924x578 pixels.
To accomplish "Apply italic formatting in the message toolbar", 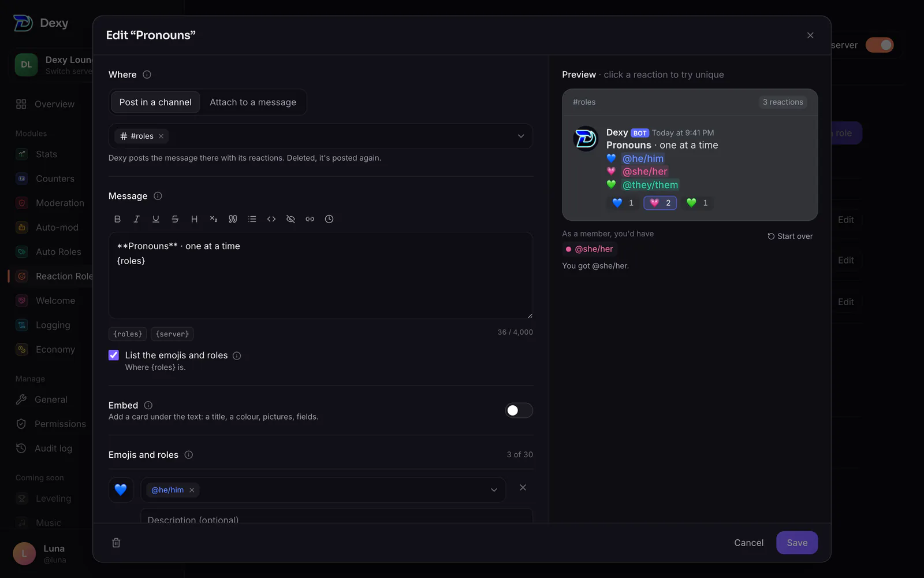I will coord(136,219).
